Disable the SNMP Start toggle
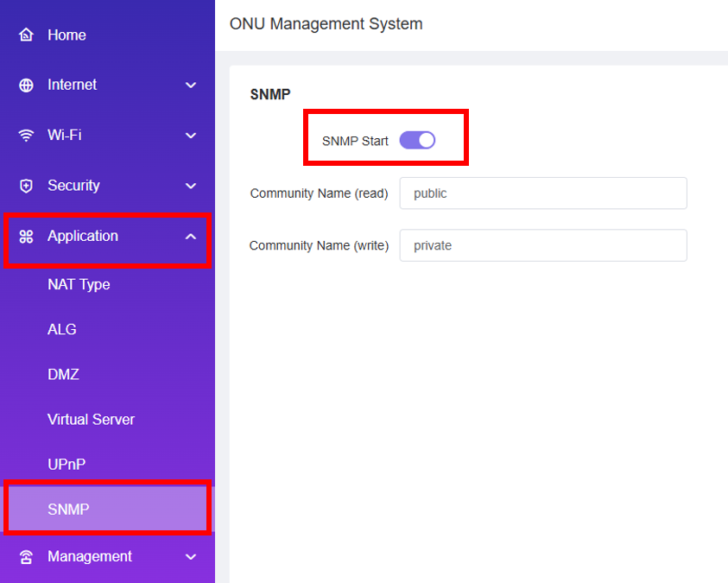 point(417,141)
